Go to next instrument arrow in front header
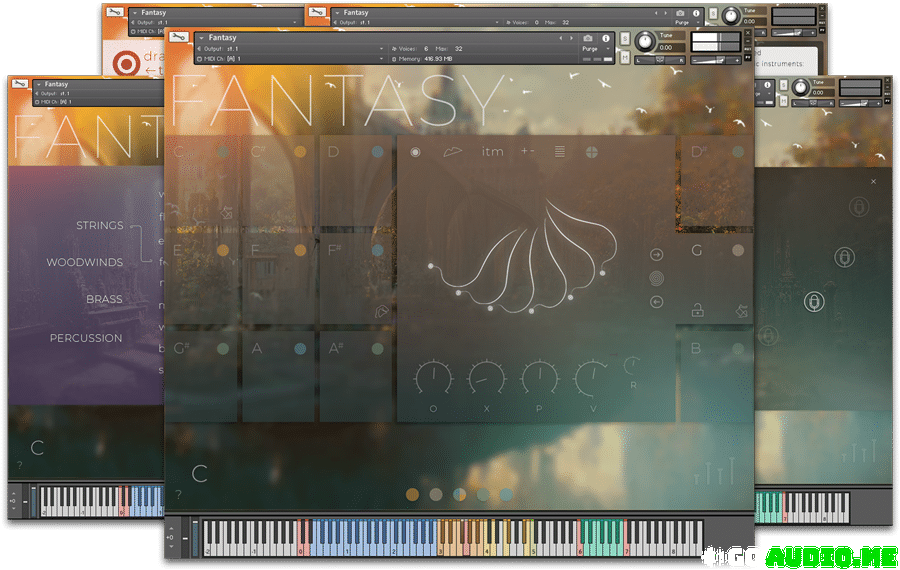Image resolution: width=900 pixels, height=570 pixels. point(571,38)
